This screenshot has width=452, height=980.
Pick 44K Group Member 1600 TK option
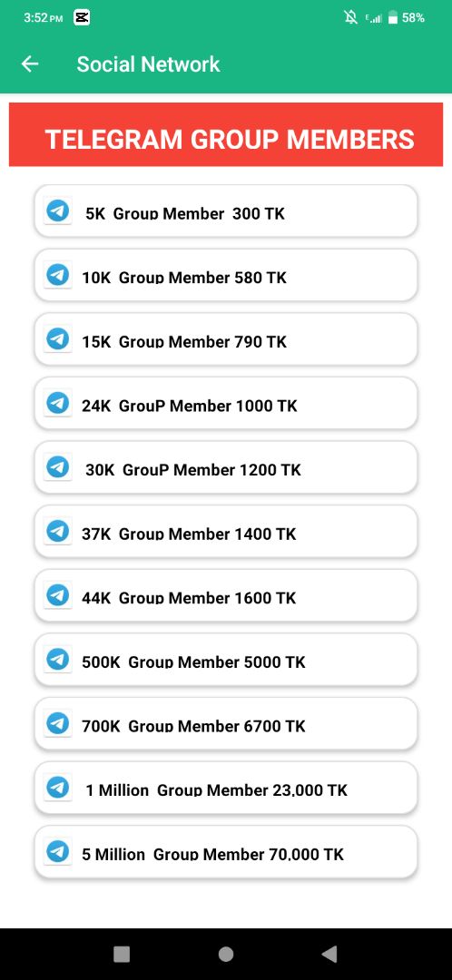(226, 595)
